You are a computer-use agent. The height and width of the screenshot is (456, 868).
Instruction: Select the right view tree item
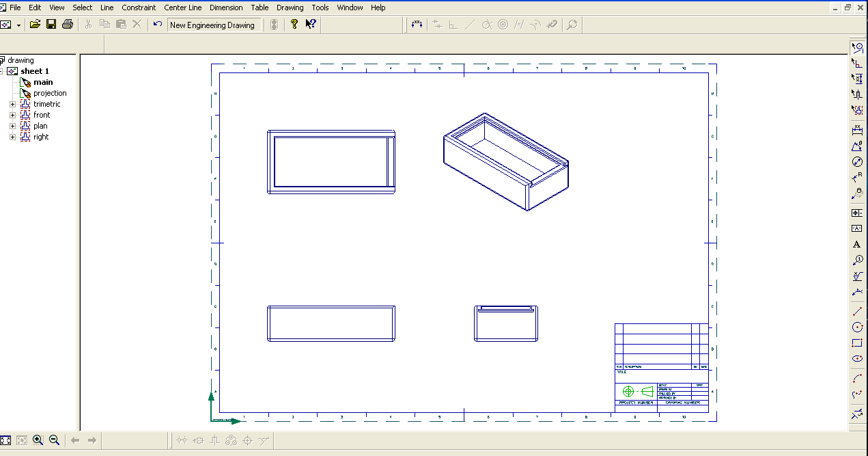(x=41, y=137)
